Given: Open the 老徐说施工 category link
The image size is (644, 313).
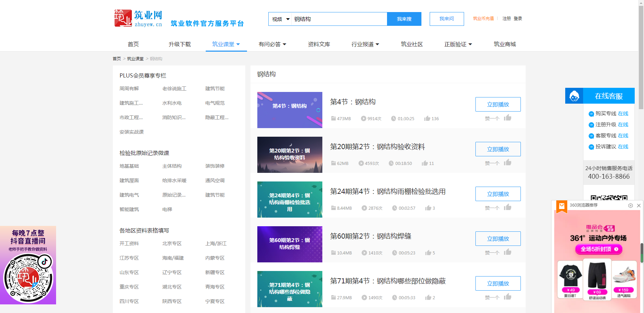Looking at the screenshot, I should (174, 88).
